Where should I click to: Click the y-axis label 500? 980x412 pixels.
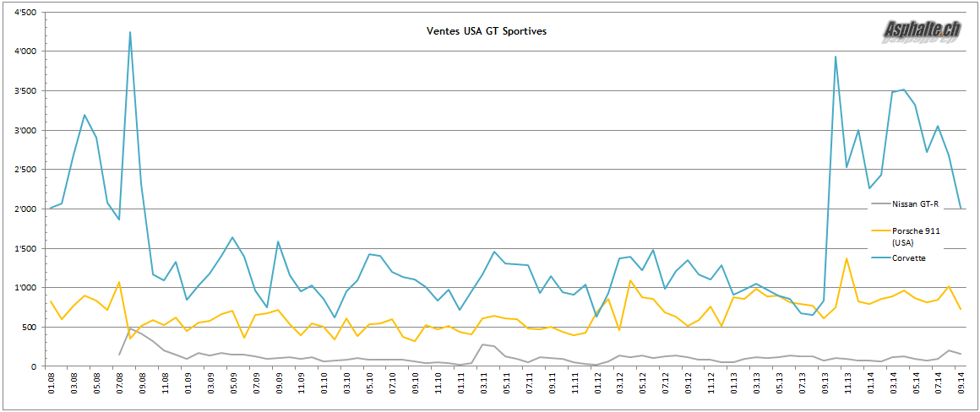30,327
